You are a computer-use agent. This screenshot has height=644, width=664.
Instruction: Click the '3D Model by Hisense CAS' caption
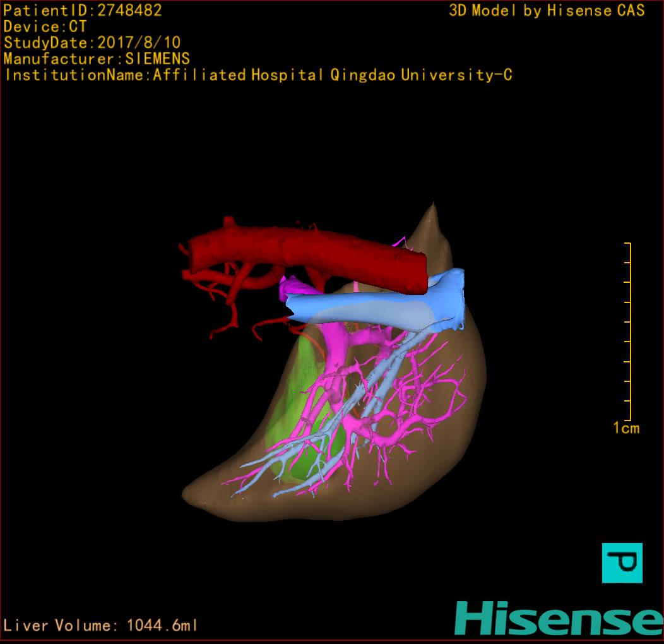(547, 11)
